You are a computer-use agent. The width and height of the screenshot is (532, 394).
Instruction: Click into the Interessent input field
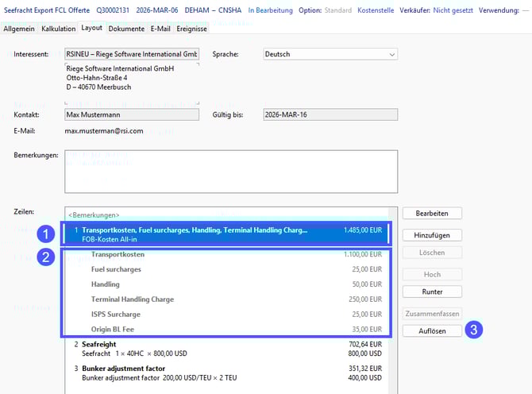pos(132,55)
